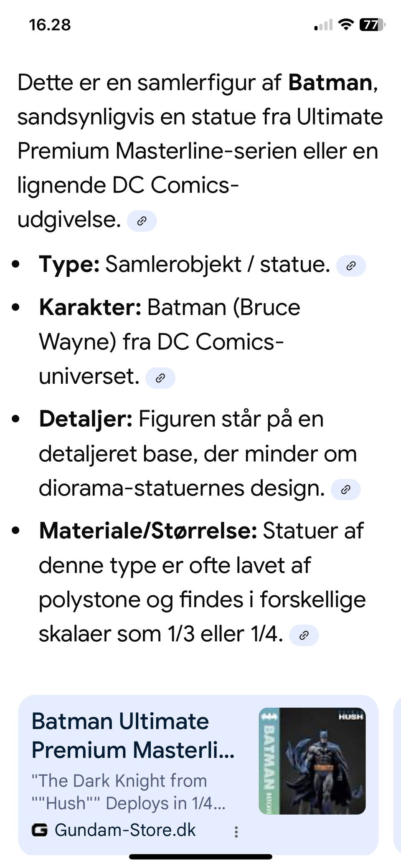Open the citation link after the introduction paragraph

click(x=142, y=220)
